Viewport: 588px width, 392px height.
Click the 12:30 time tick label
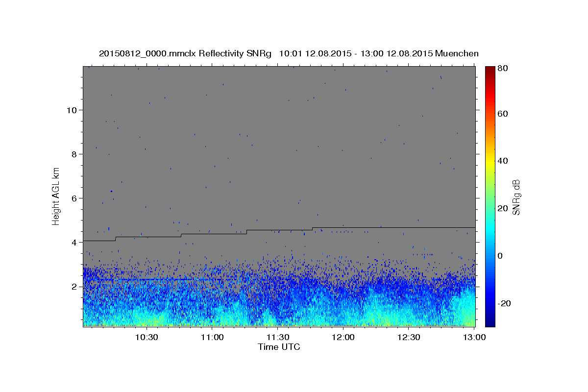409,338
